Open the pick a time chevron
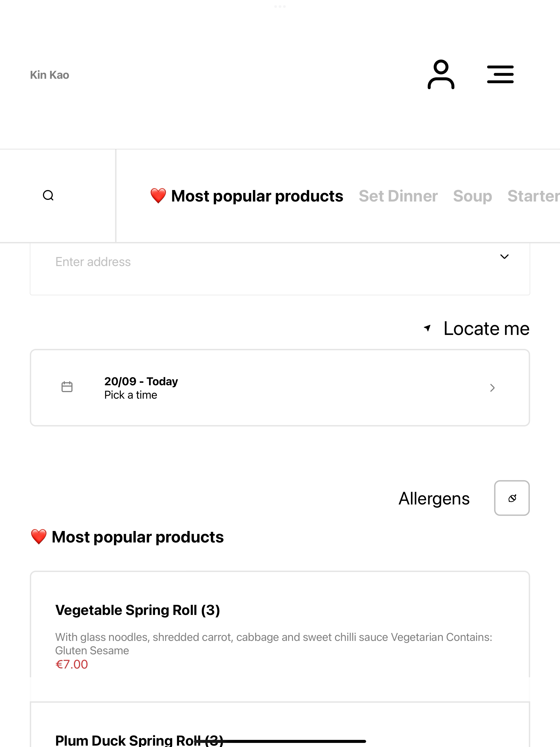This screenshot has height=747, width=560. click(x=492, y=388)
